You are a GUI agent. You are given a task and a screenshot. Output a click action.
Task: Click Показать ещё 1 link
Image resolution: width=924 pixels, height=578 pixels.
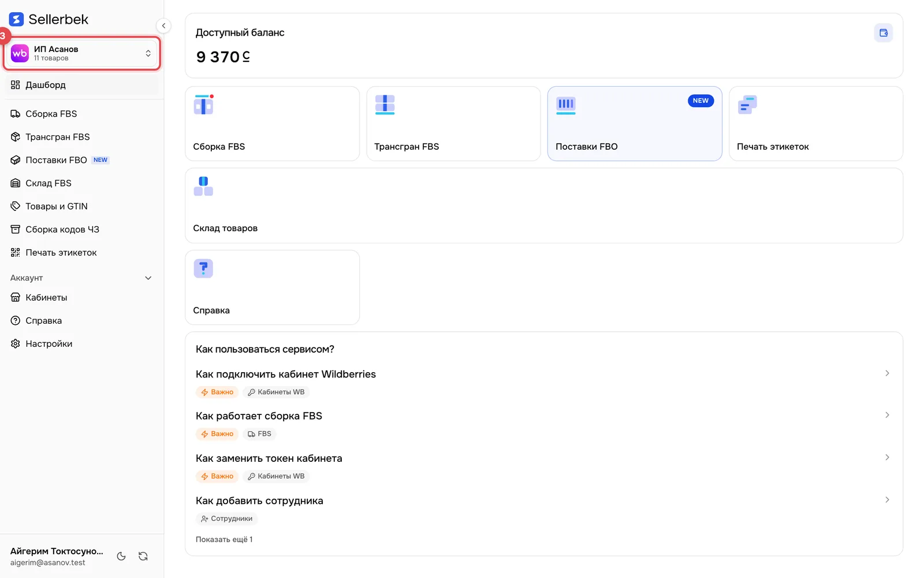tap(224, 539)
